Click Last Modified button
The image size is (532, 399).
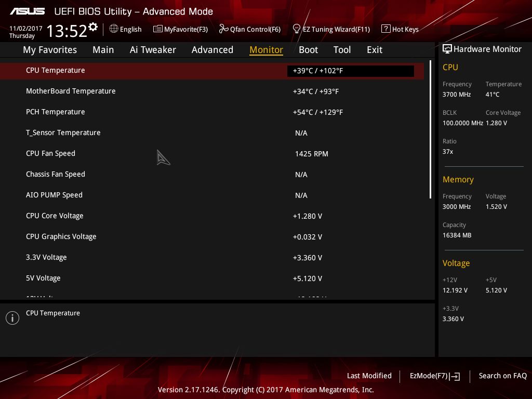tap(369, 376)
